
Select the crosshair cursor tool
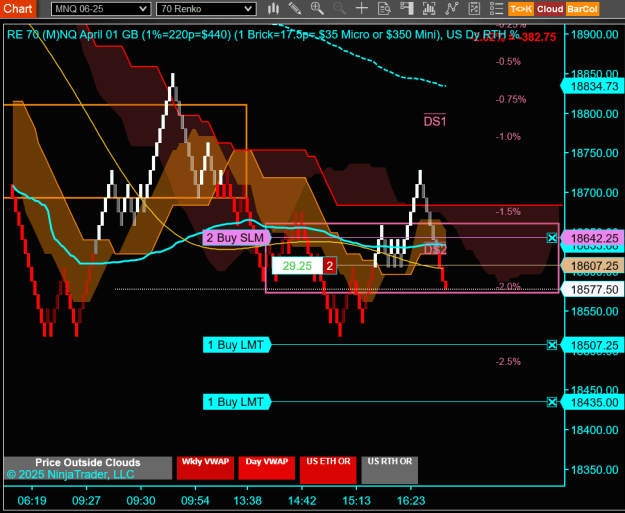click(x=362, y=8)
